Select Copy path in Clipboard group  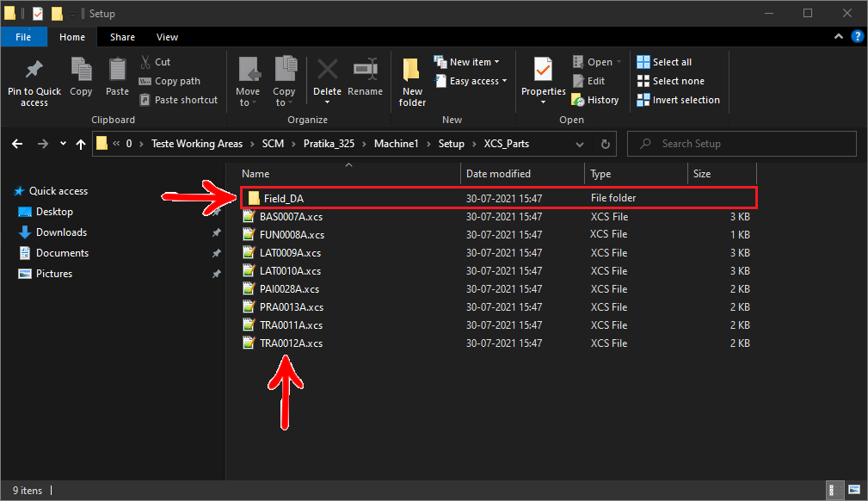coord(169,81)
